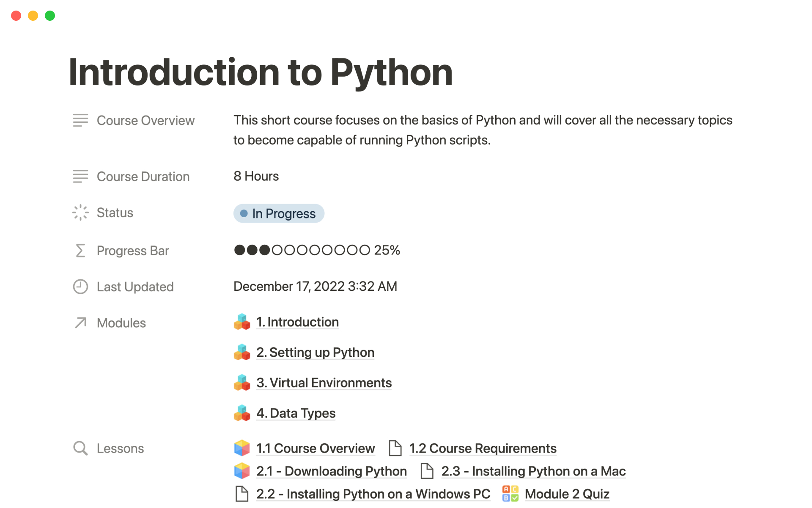Click the page icon beside 1.2 Course Requirements
The height and width of the screenshot is (508, 812).
pyautogui.click(x=395, y=448)
